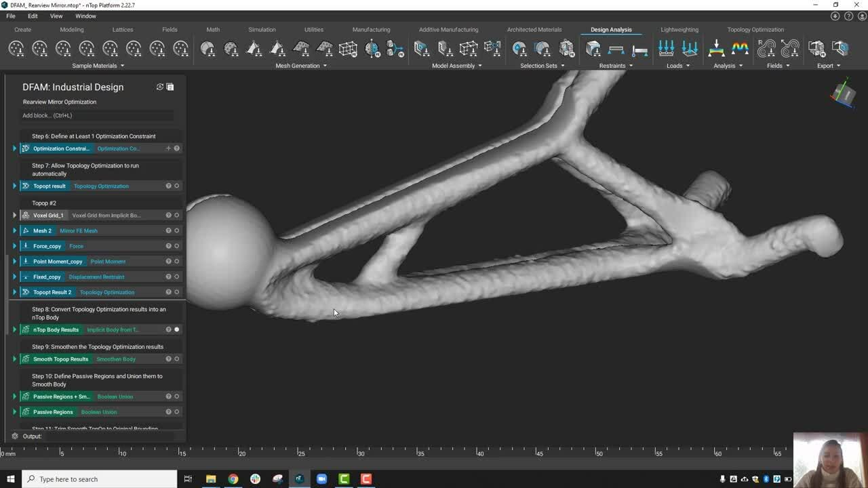Click the wireframe box mesh icon in Mesh Generation
Viewport: 868px width, 488px height.
pos(348,49)
